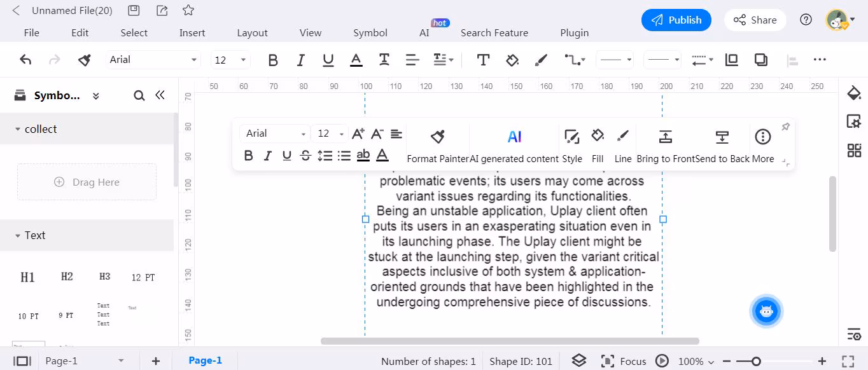Click the export icon in title bar
Screen dimensions: 868x370
162,10
